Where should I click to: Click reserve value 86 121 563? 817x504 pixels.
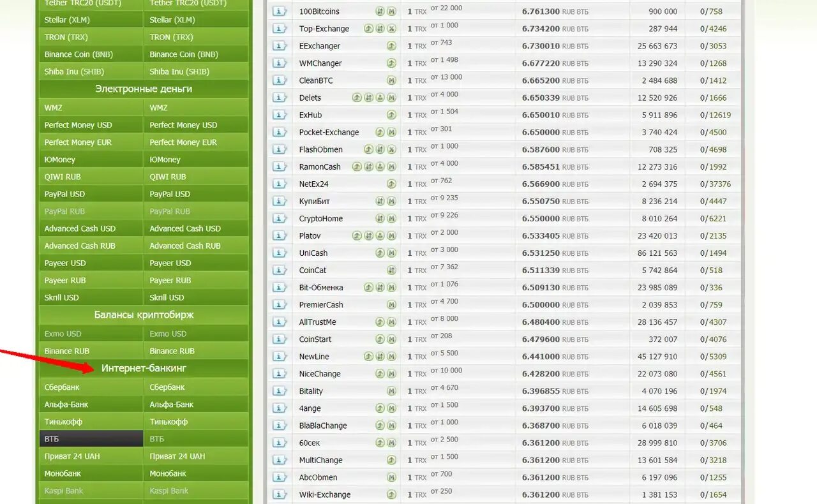pyautogui.click(x=657, y=253)
